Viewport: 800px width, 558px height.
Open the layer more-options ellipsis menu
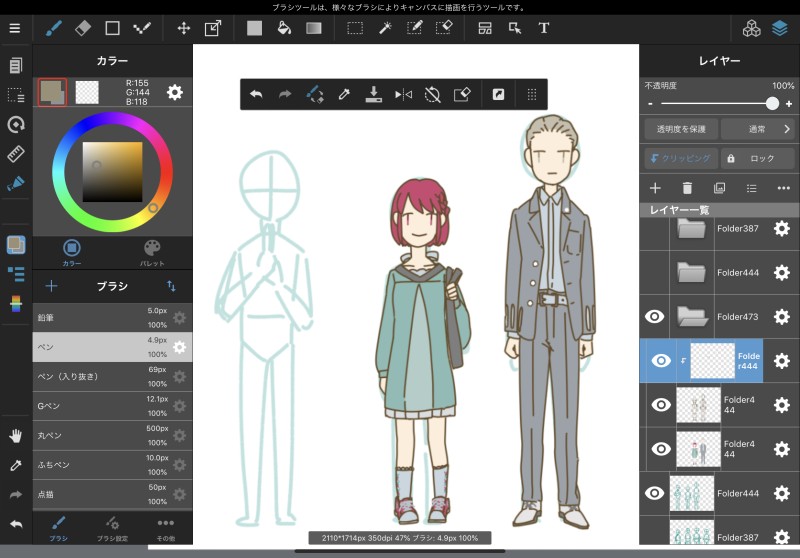[x=783, y=187]
